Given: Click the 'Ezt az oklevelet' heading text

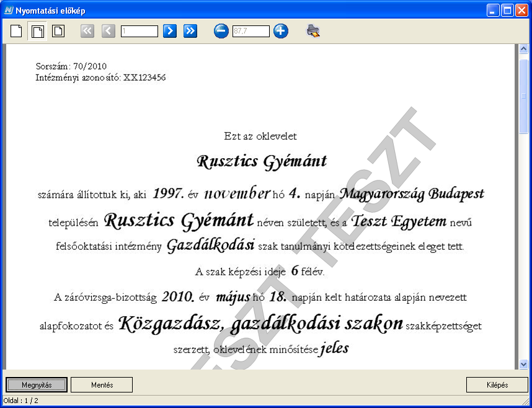Looking at the screenshot, I should [x=260, y=136].
